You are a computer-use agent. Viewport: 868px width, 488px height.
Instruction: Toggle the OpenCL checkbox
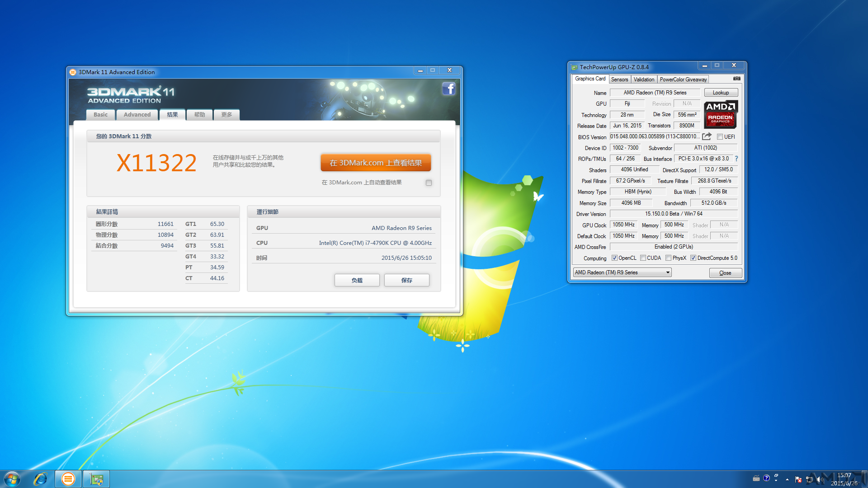(x=614, y=258)
